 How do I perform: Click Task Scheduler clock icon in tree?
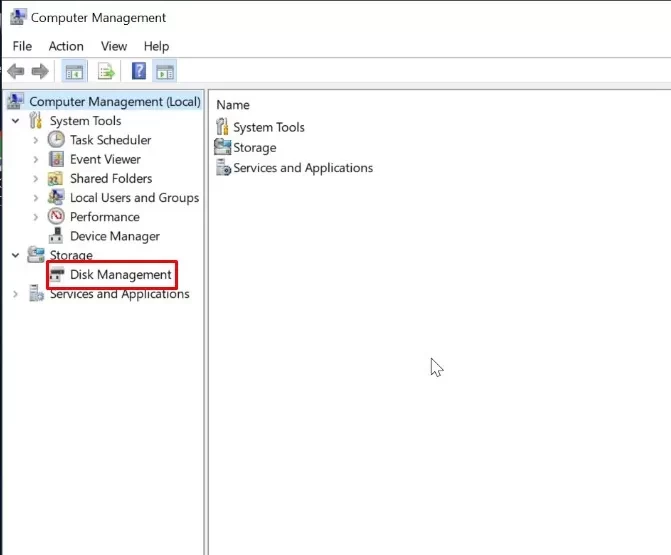click(x=56, y=139)
